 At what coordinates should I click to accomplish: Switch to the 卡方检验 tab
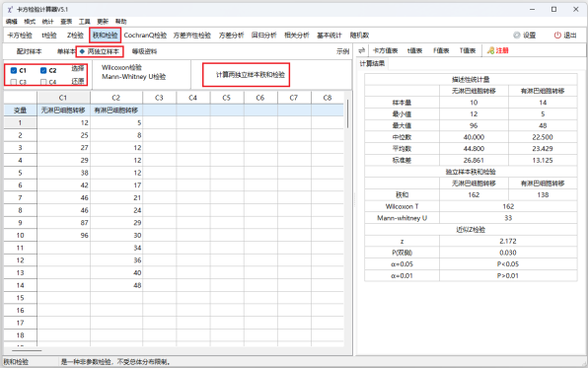click(x=20, y=36)
